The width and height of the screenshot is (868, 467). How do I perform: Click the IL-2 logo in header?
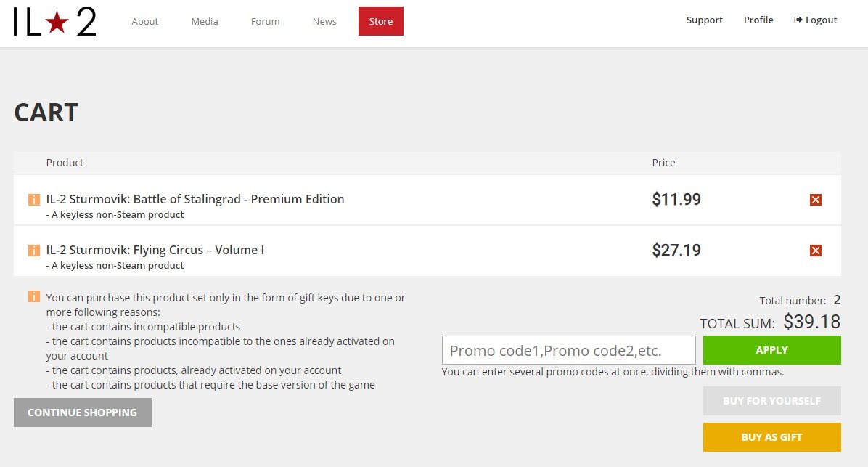coord(54,22)
